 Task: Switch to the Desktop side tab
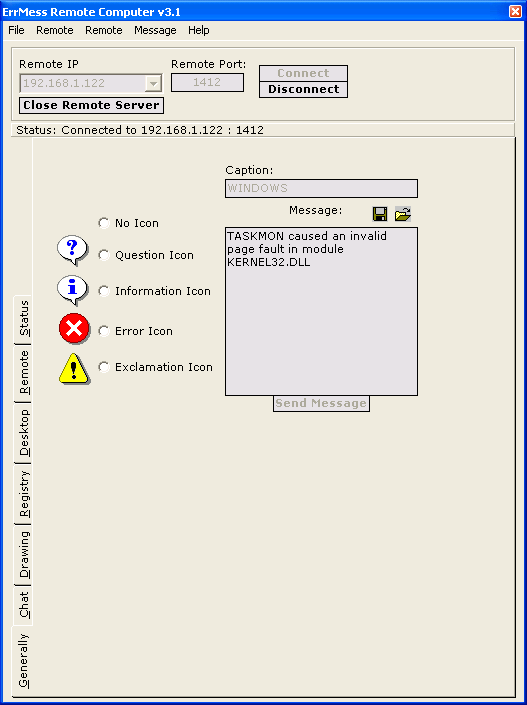point(23,433)
